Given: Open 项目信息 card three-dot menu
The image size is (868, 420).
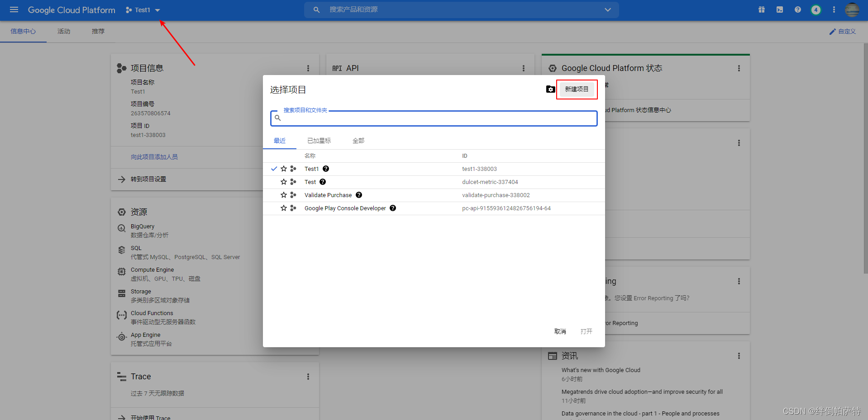Looking at the screenshot, I should 308,68.
